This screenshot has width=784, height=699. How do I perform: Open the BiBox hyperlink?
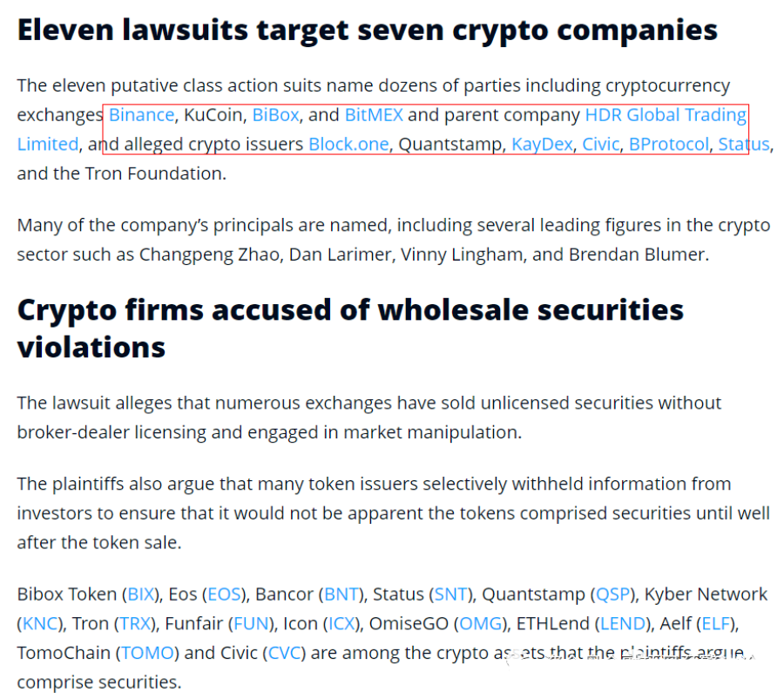pos(275,115)
